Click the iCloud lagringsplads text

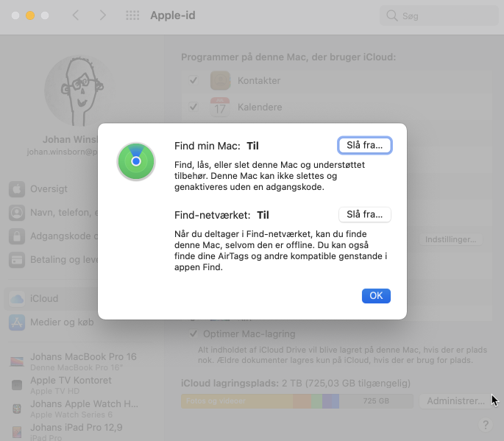pos(296,383)
